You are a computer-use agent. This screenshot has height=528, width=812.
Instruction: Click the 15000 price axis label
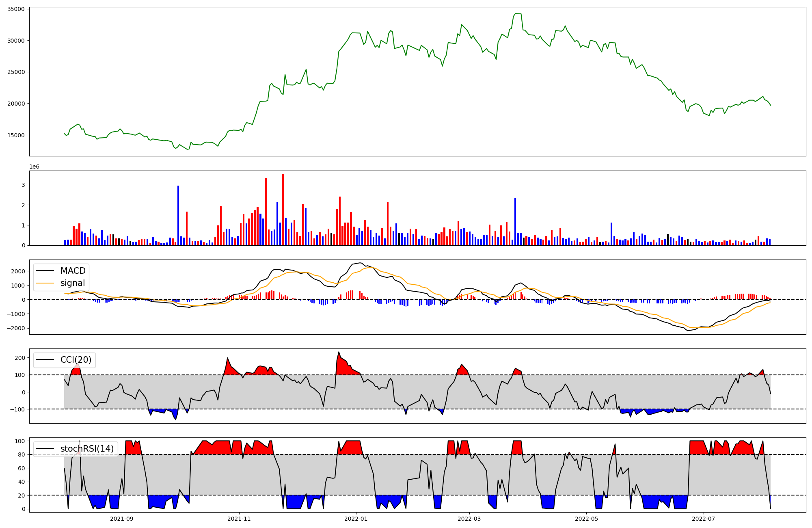(16, 135)
